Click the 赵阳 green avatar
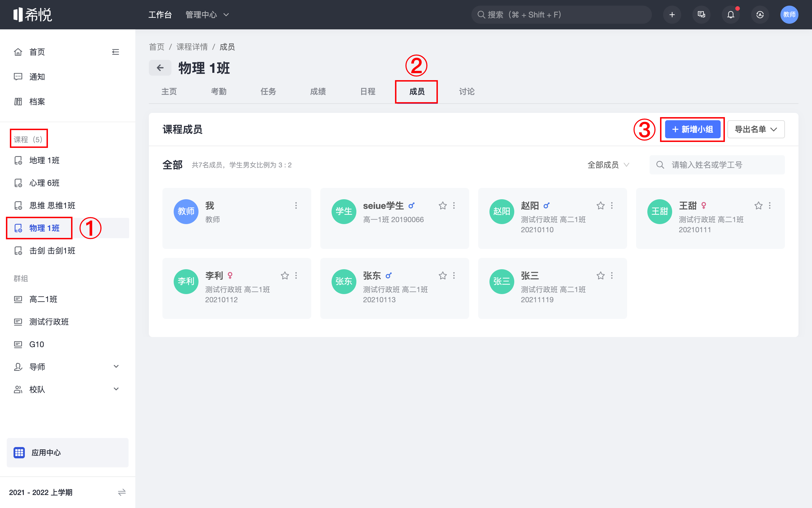 point(502,211)
